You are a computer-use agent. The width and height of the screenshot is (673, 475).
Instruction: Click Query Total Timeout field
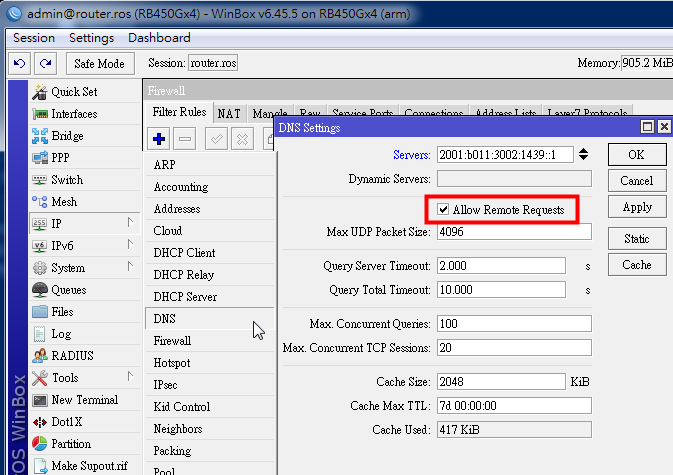(x=501, y=290)
